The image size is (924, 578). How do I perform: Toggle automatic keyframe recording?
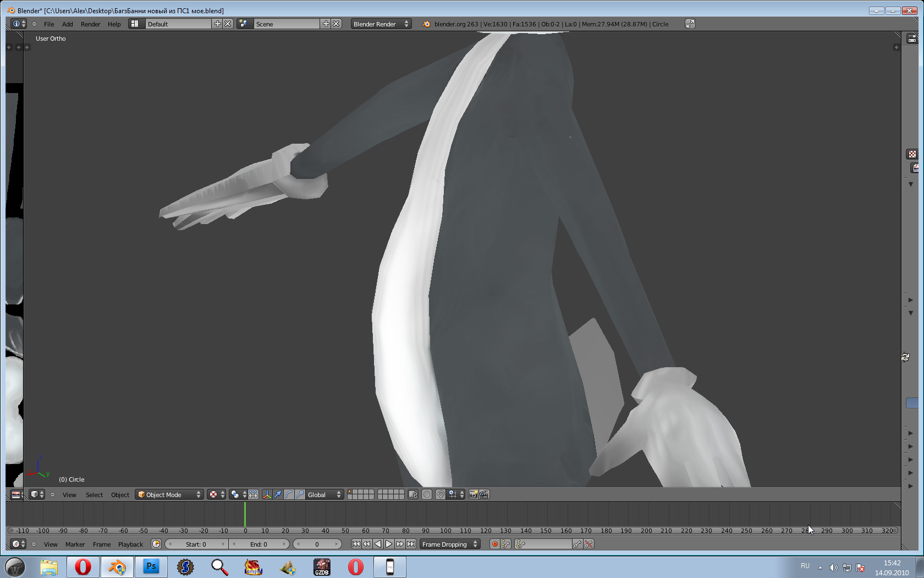click(494, 544)
